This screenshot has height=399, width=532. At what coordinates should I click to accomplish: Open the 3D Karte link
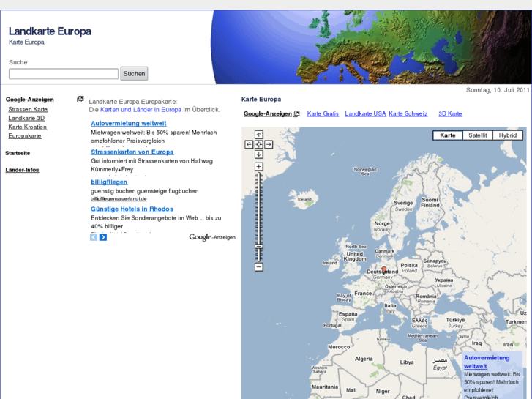(450, 113)
